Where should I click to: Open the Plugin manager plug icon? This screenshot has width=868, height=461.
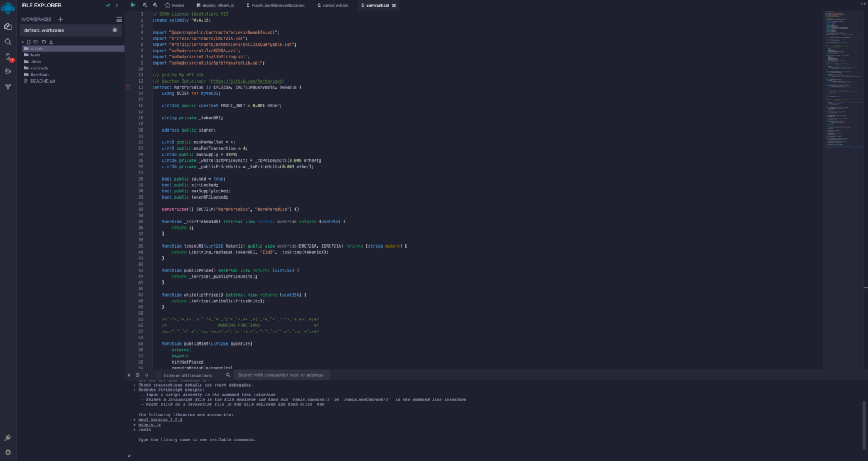(x=8, y=437)
